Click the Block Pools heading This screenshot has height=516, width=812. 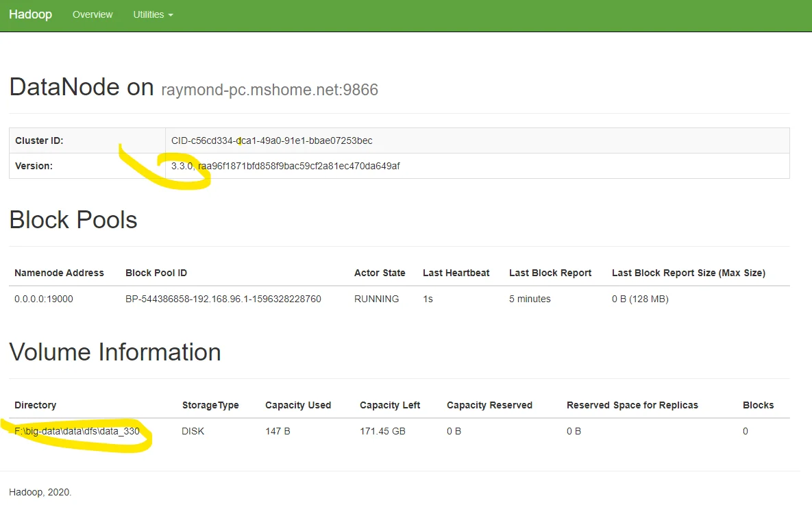73,220
